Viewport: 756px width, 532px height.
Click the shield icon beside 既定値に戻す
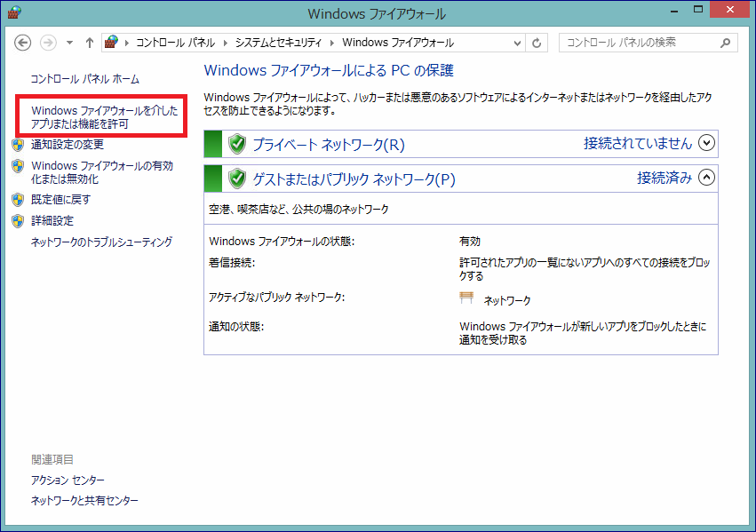tap(18, 200)
